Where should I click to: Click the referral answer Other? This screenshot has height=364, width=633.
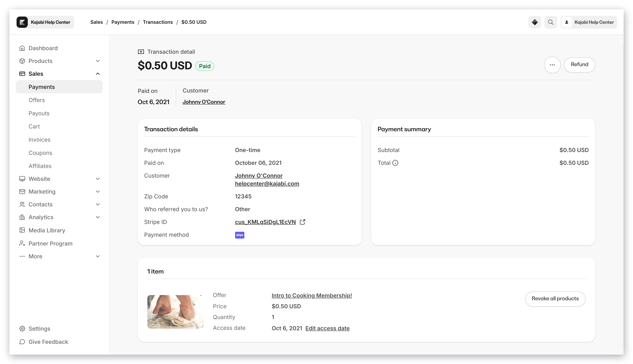pos(242,209)
